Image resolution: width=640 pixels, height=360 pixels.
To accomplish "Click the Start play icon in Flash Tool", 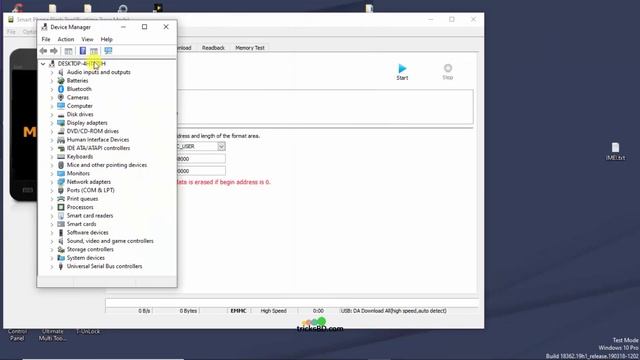I will click(402, 68).
